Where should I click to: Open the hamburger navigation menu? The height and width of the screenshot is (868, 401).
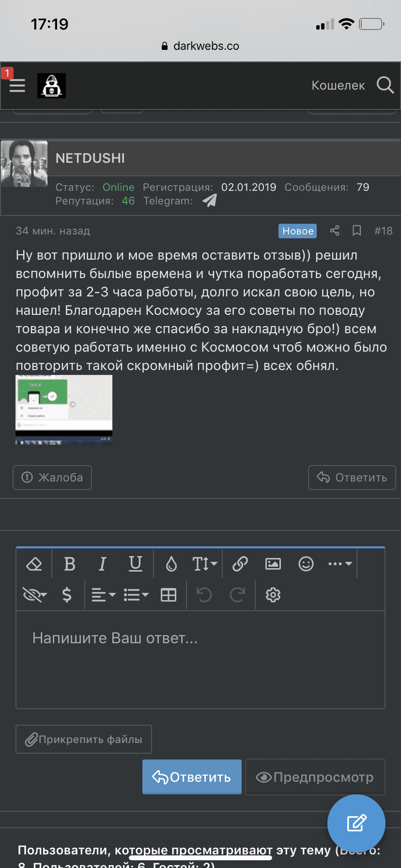point(17,86)
